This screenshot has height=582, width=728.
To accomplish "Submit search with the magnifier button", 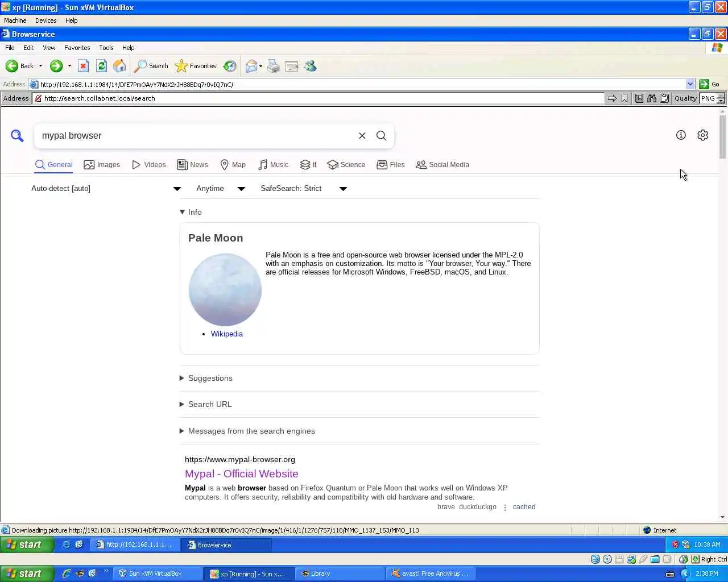I will [382, 136].
